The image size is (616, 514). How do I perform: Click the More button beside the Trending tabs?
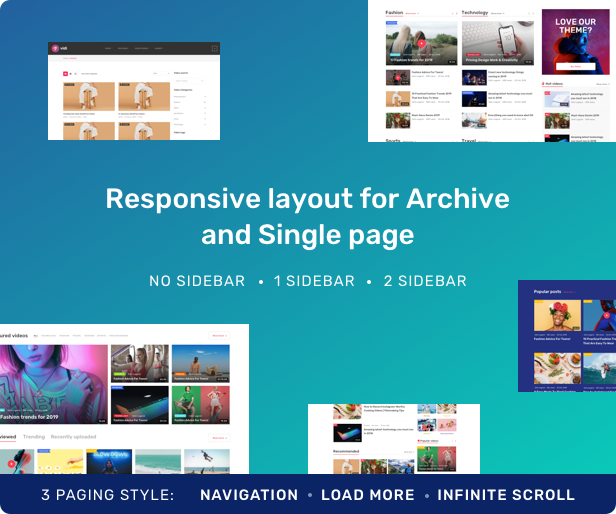[219, 437]
